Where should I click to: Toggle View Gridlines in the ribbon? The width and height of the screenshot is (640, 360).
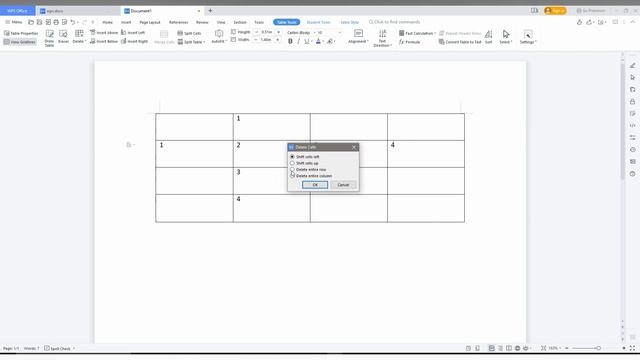(x=20, y=42)
